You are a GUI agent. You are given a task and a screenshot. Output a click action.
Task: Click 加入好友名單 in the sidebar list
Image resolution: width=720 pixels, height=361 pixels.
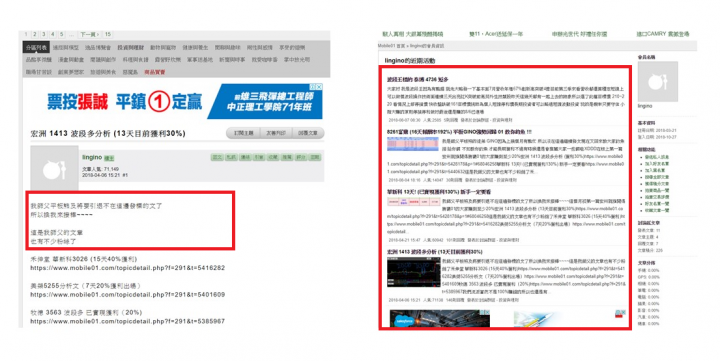(x=657, y=164)
